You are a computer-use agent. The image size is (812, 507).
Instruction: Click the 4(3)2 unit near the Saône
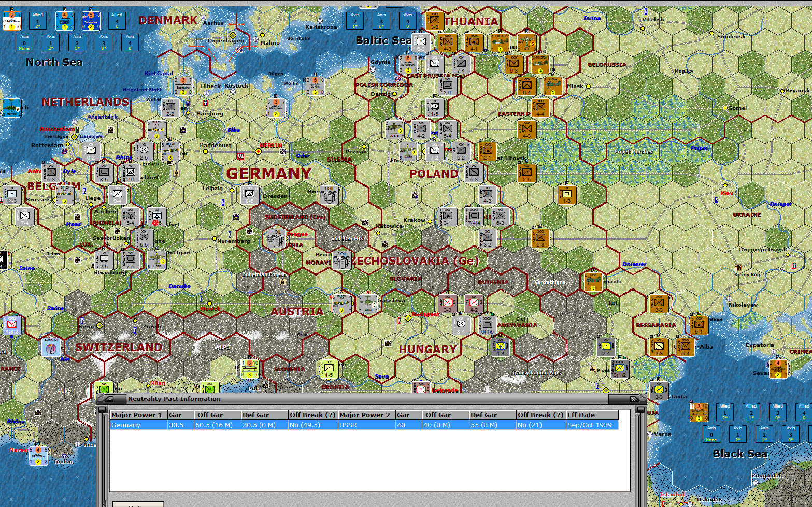tap(11, 325)
